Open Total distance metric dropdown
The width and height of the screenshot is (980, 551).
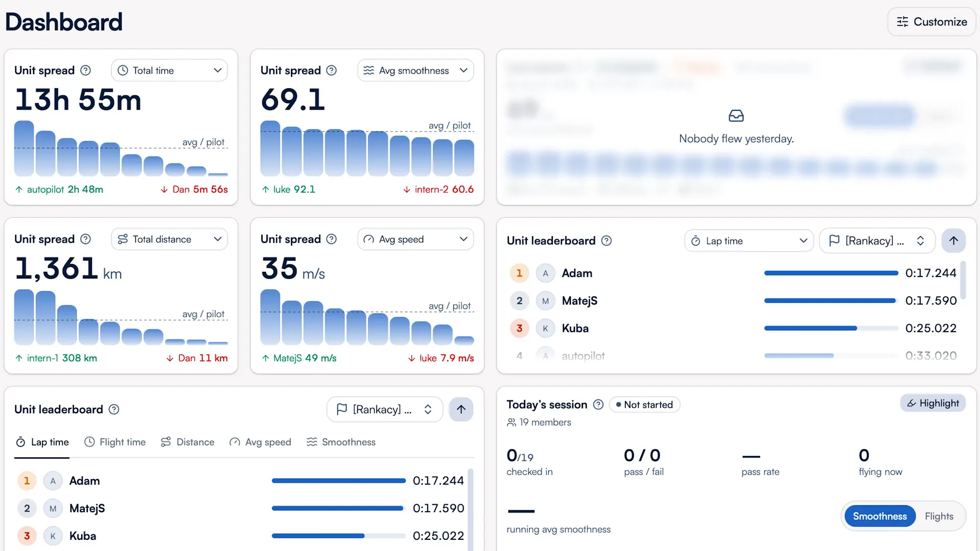(169, 239)
